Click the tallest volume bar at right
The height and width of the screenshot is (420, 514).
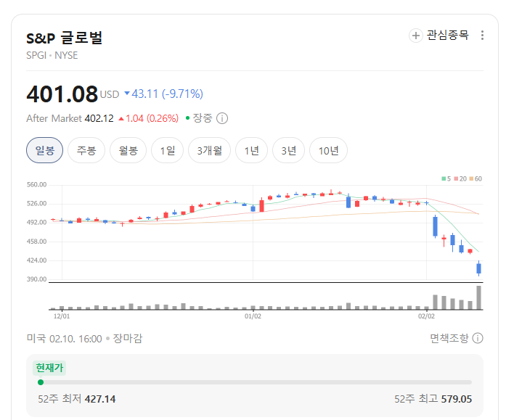coord(478,297)
